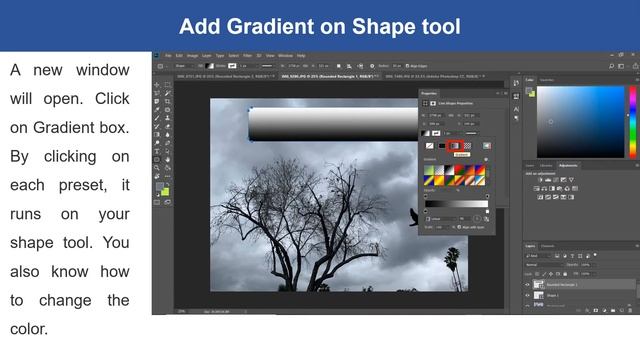Open the options bar Fill swatch
The height and width of the screenshot is (360, 640).
coord(210,66)
